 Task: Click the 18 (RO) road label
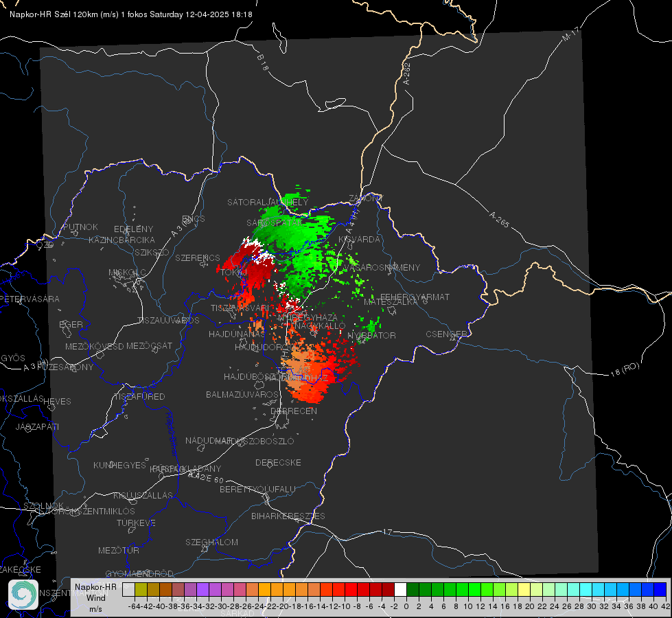tap(625, 369)
